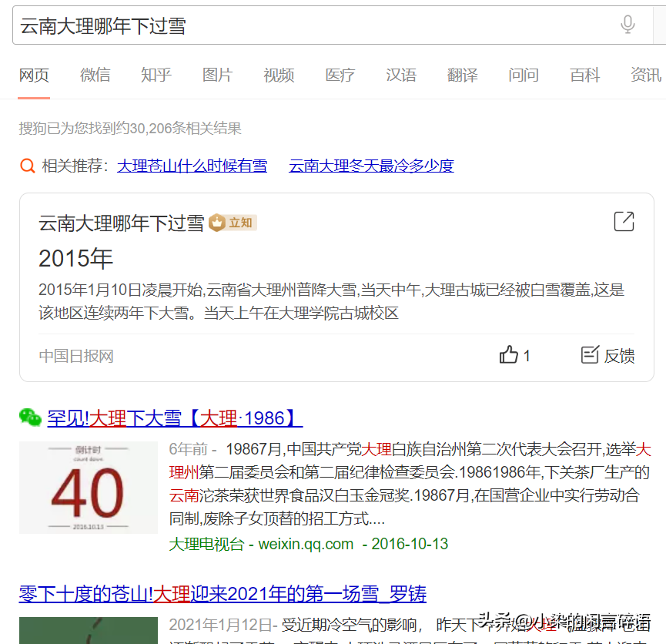Open the 翻译 tab
Viewport: 666px width, 644px height.
462,75
